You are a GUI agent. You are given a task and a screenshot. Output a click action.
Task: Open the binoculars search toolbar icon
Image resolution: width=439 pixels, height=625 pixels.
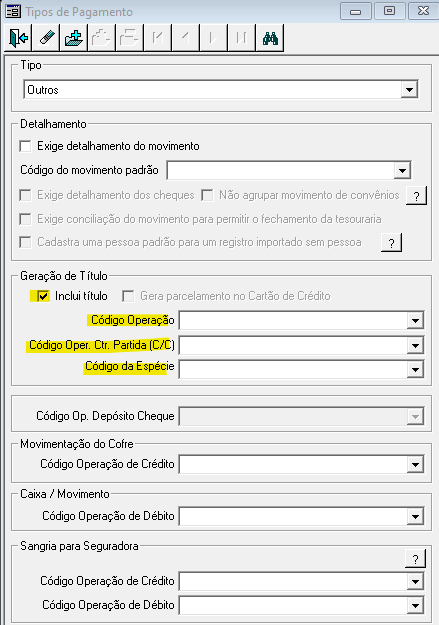click(270, 38)
